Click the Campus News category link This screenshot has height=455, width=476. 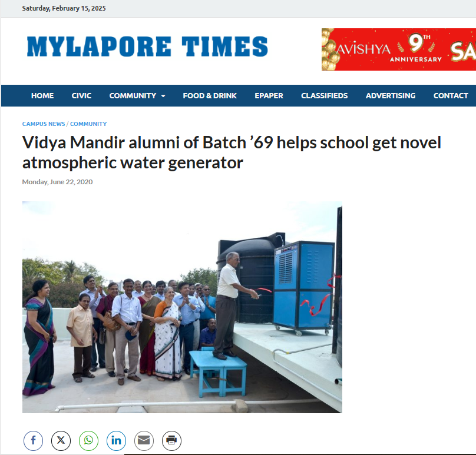click(x=44, y=124)
